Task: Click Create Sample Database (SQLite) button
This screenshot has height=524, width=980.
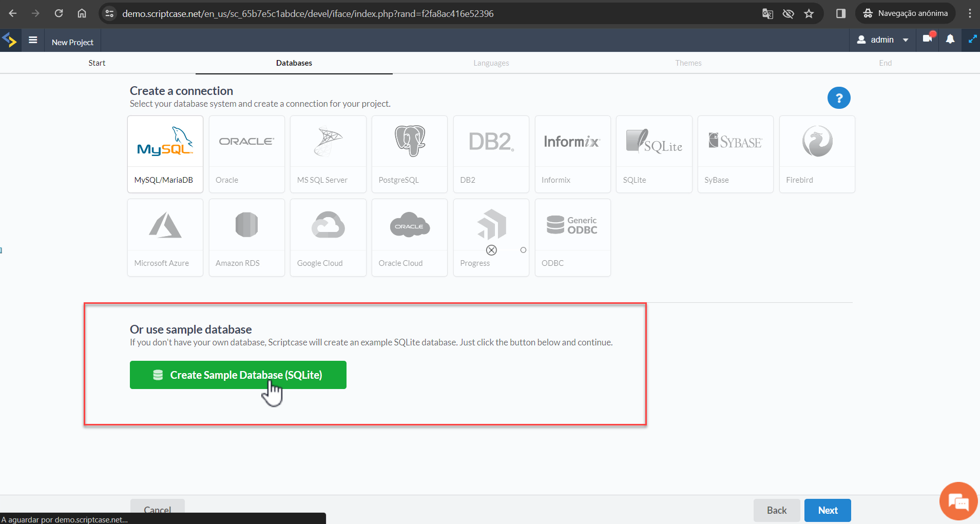Action: tap(238, 375)
